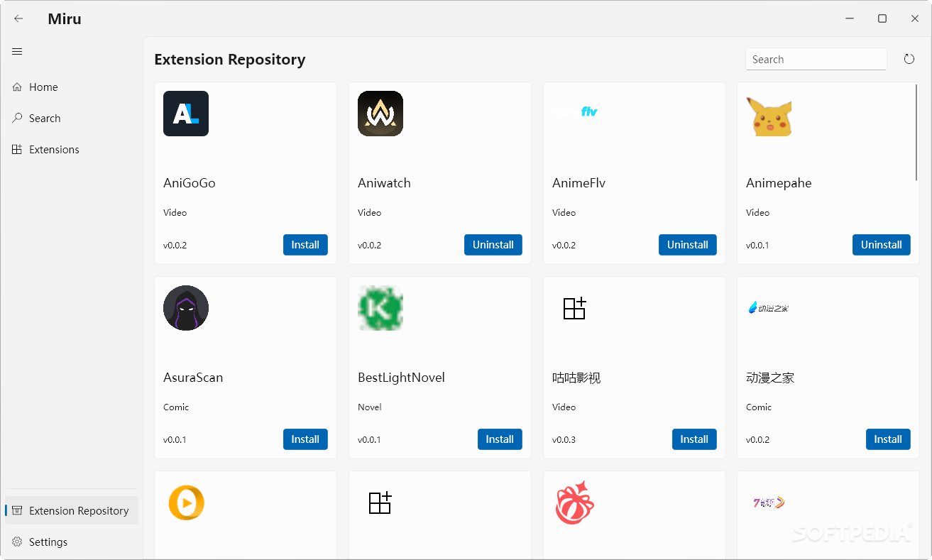Image resolution: width=932 pixels, height=560 pixels.
Task: Click the 咕咕影视 extension title
Action: (576, 378)
